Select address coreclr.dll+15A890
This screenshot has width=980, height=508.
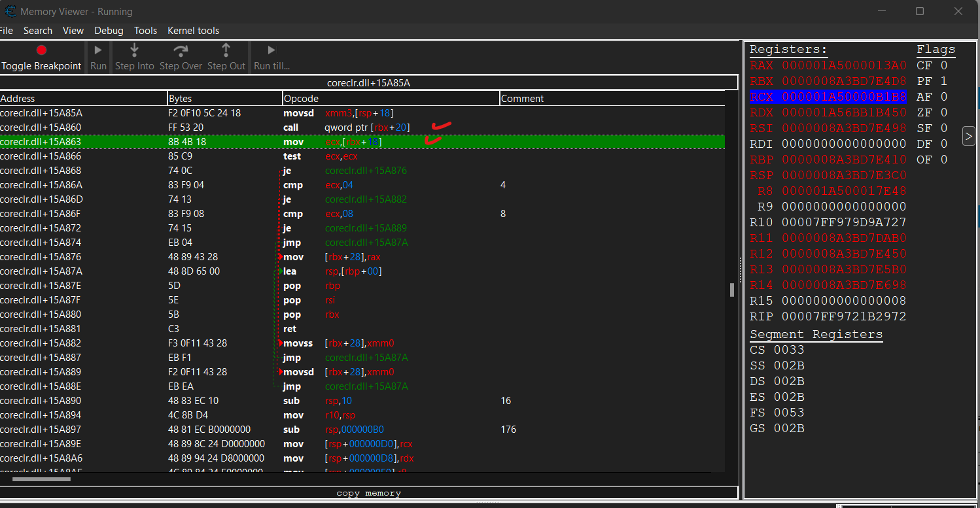41,401
